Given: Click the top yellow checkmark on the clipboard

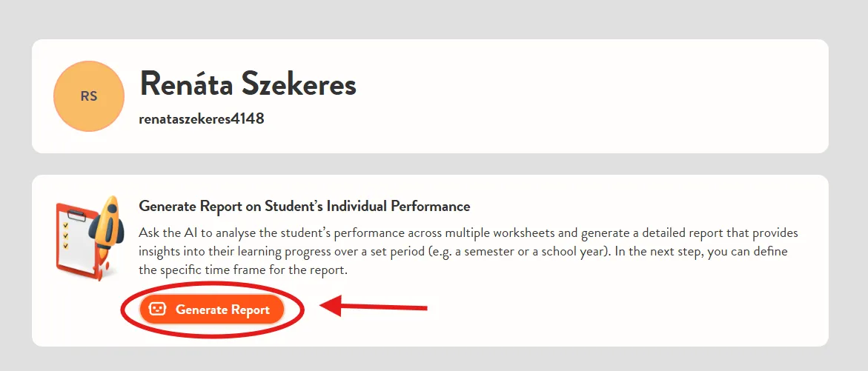Looking at the screenshot, I should [x=66, y=226].
